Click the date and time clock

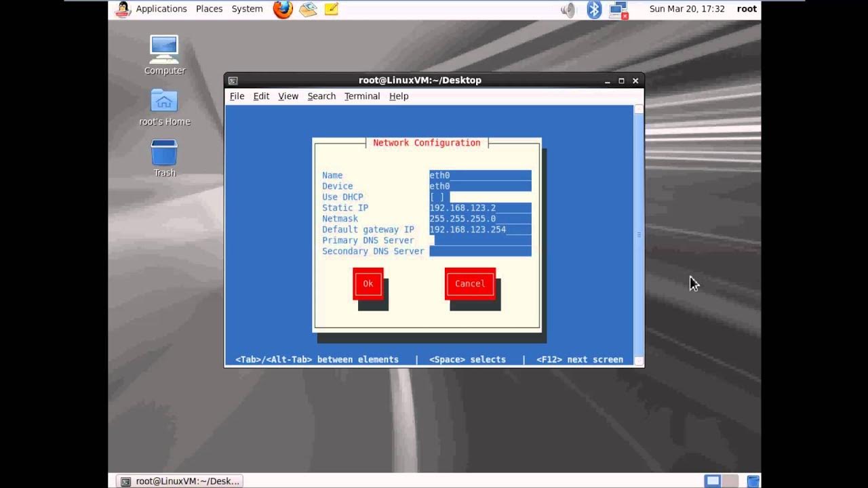click(x=687, y=9)
